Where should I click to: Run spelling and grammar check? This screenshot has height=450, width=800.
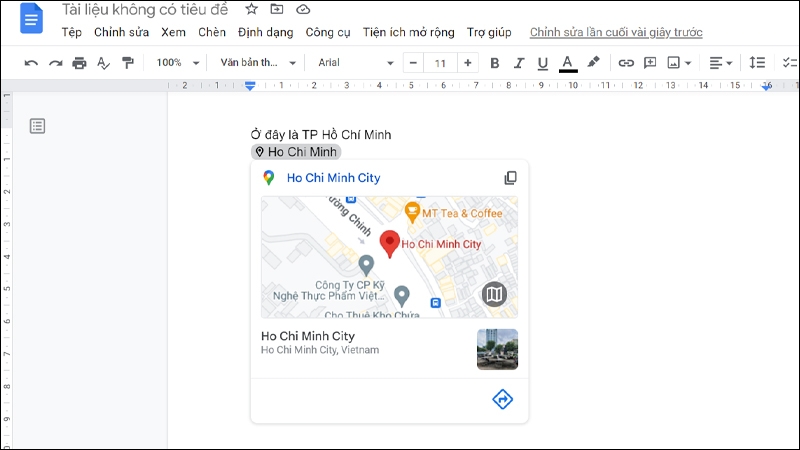coord(103,63)
